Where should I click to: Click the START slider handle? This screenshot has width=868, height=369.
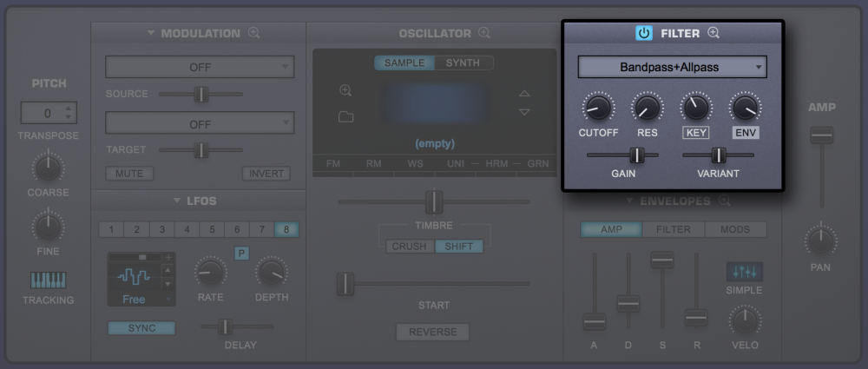(x=345, y=283)
